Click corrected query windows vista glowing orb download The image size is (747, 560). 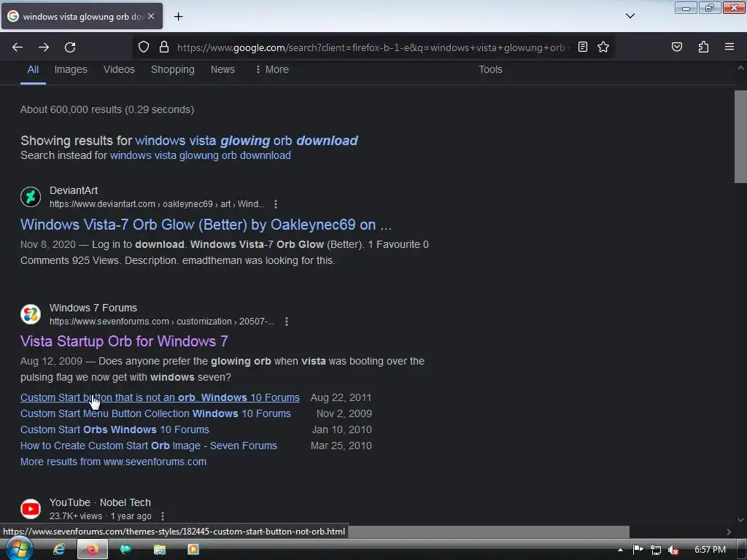(247, 141)
